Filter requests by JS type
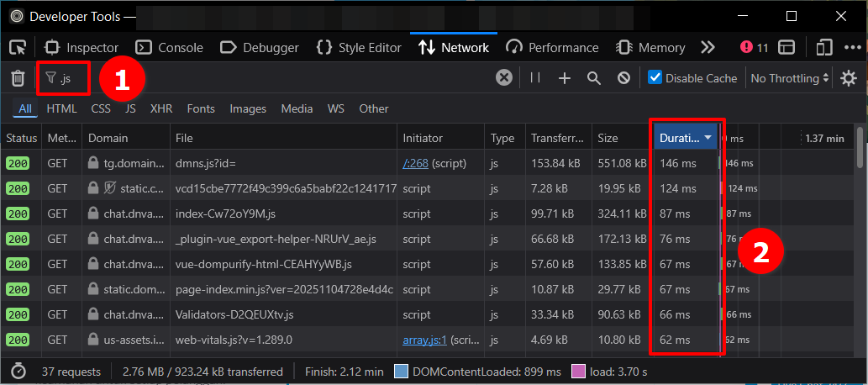Image resolution: width=868 pixels, height=385 pixels. (x=130, y=108)
